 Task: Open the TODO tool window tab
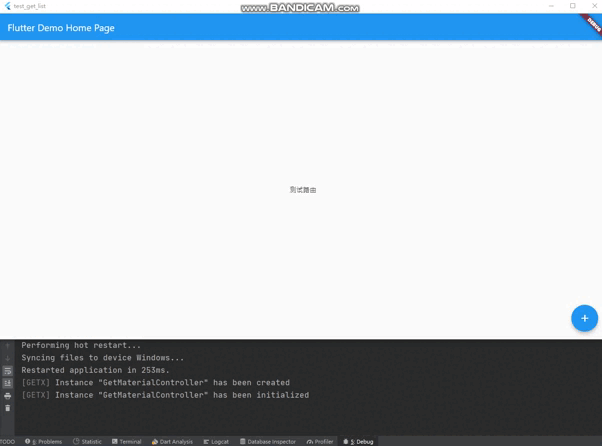[8, 441]
